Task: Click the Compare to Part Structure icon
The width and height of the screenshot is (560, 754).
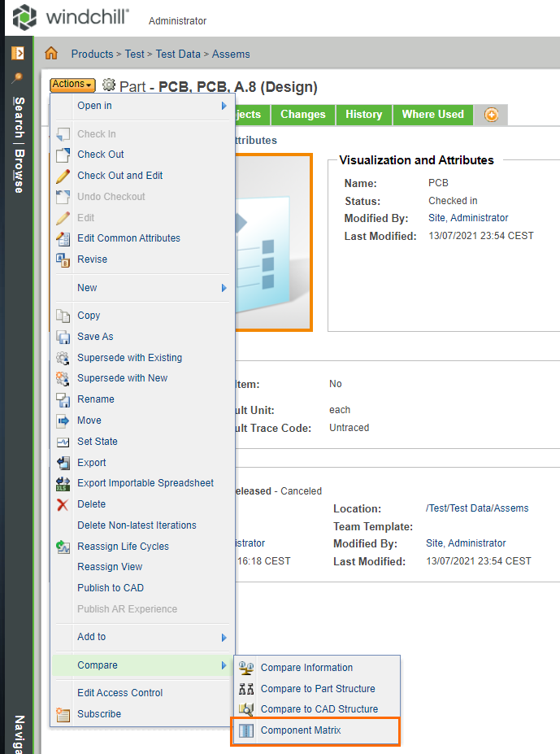Action: (246, 689)
